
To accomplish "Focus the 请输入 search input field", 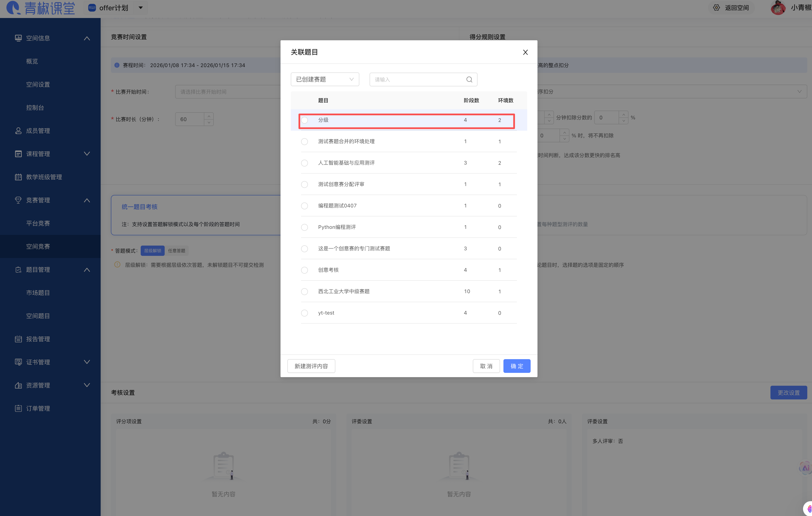I will (418, 80).
